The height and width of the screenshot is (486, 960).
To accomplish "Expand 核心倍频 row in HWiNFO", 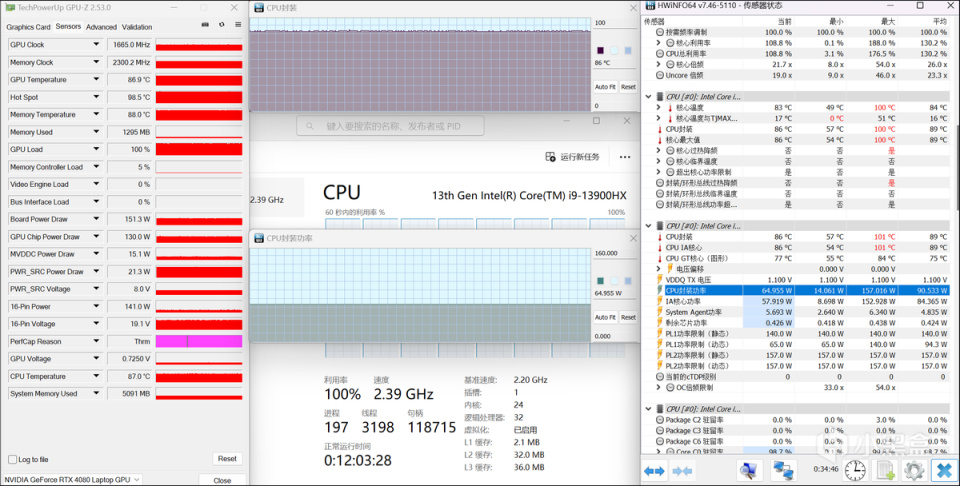I will coord(658,64).
